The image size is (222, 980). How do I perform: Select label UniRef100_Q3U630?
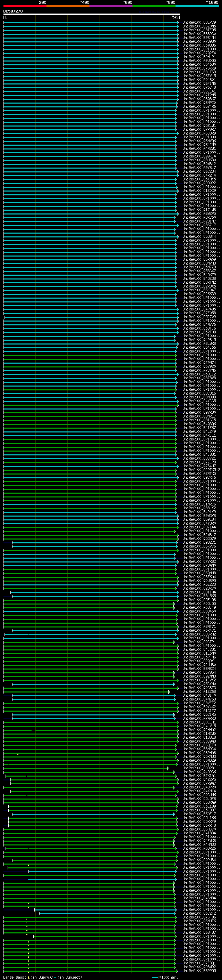coord(199,160)
